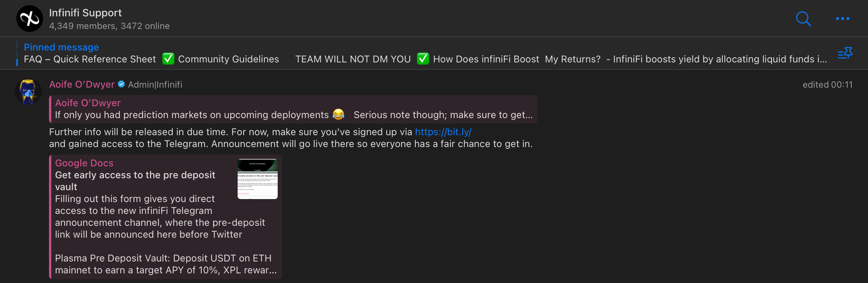Screen dimensions: 868x283
Task: Click the Aoife O'Dwyer sender name
Action: click(82, 84)
